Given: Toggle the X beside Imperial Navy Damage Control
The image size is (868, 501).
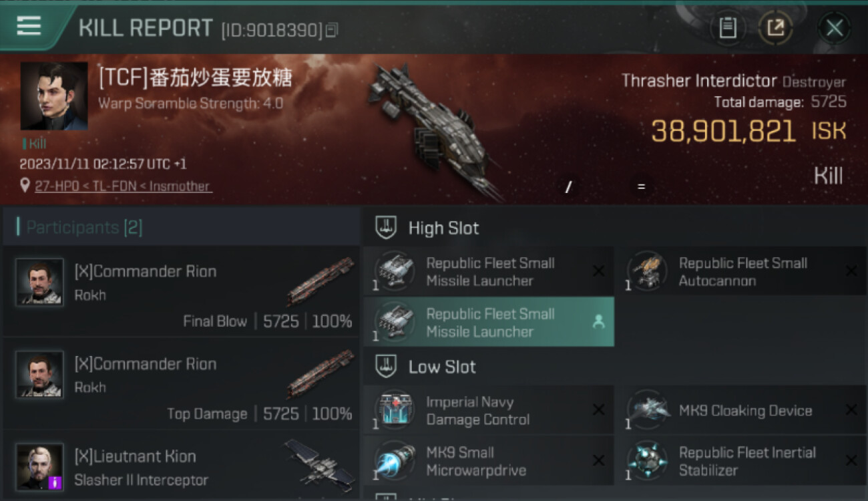Looking at the screenshot, I should (x=599, y=410).
